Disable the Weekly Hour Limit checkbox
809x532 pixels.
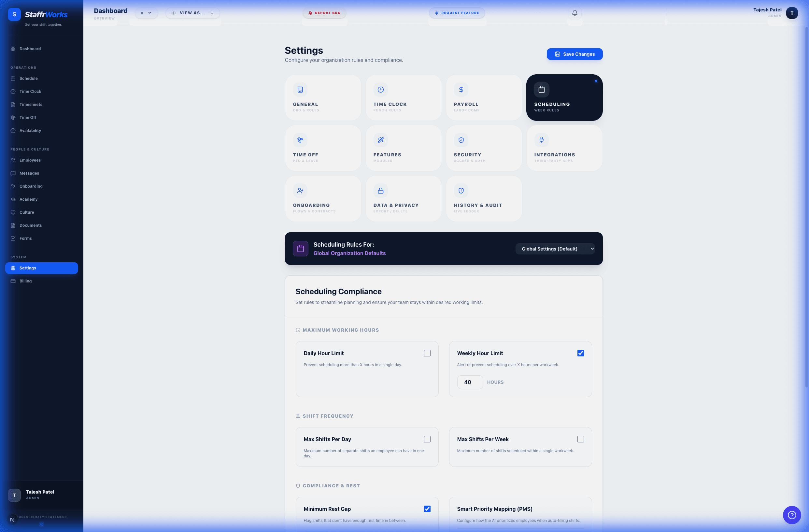(580, 353)
